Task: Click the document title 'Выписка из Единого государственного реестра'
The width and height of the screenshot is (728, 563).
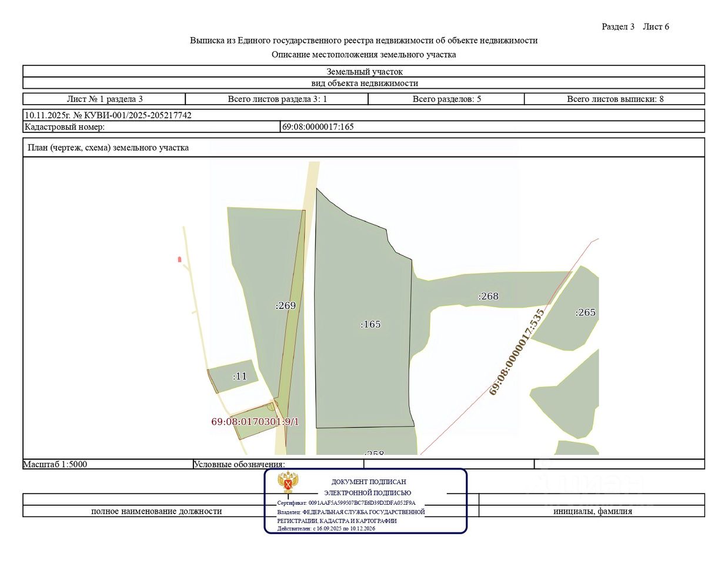Action: coord(363,41)
